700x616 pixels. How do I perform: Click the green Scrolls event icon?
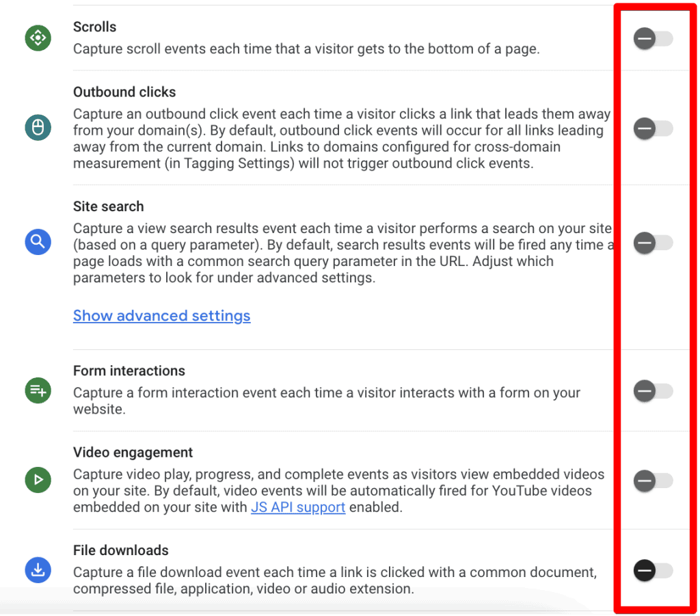(x=38, y=38)
